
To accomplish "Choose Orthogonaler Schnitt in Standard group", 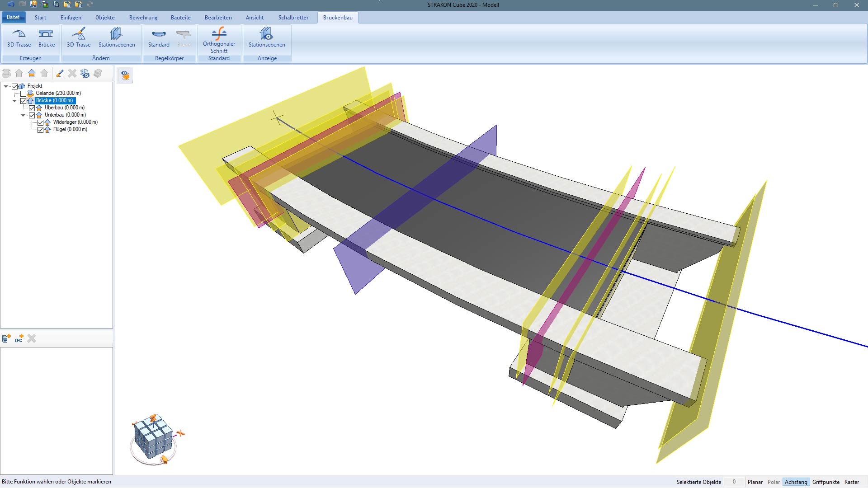I will pyautogui.click(x=219, y=40).
